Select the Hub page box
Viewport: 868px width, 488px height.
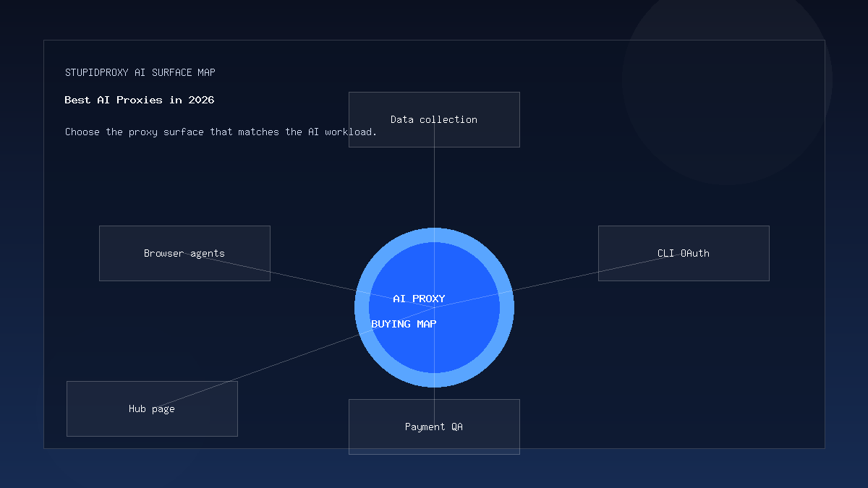click(152, 408)
